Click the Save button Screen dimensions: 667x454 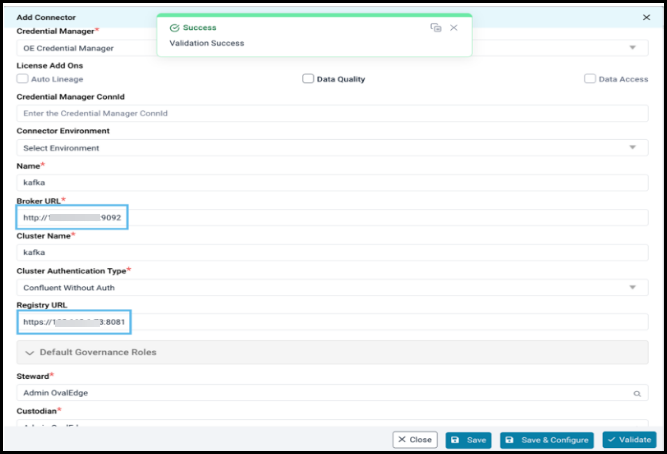pyautogui.click(x=467, y=440)
